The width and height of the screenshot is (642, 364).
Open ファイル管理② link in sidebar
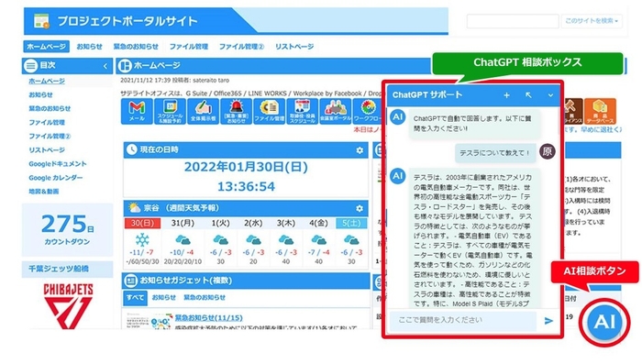(50, 136)
